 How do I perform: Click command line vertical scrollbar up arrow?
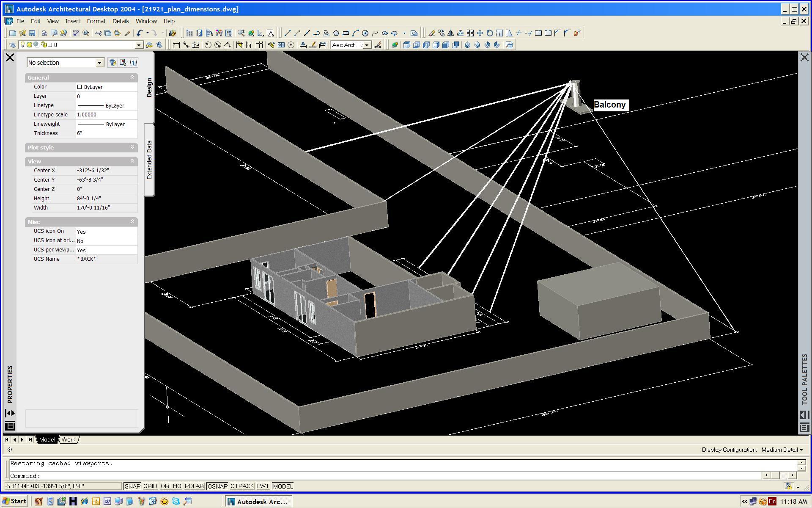[801, 463]
